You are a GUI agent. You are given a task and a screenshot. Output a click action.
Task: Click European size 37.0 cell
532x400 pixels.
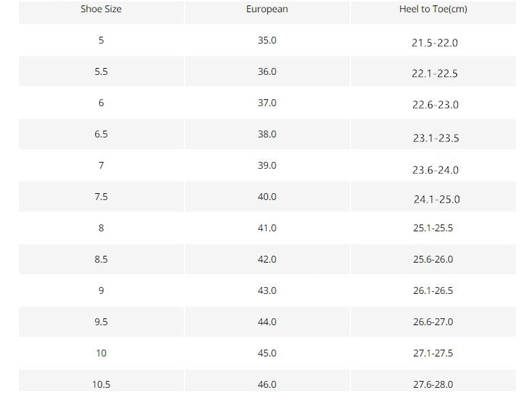click(267, 103)
